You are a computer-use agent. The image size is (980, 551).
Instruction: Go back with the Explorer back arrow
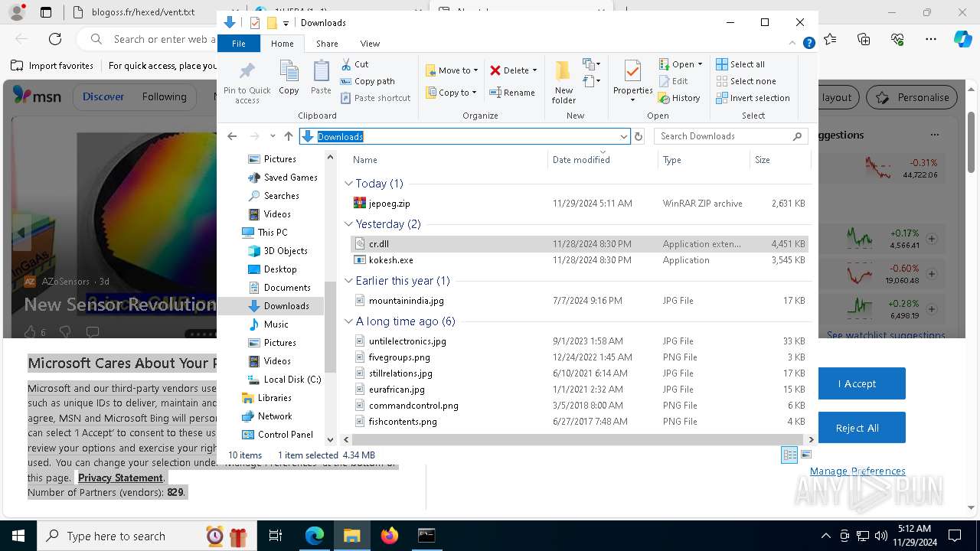(232, 136)
